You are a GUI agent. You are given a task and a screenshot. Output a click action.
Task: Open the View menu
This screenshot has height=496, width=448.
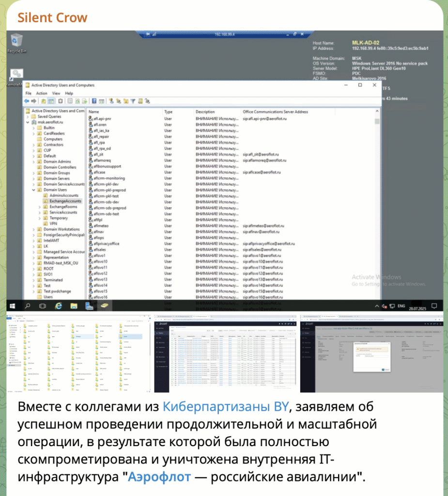(x=56, y=93)
